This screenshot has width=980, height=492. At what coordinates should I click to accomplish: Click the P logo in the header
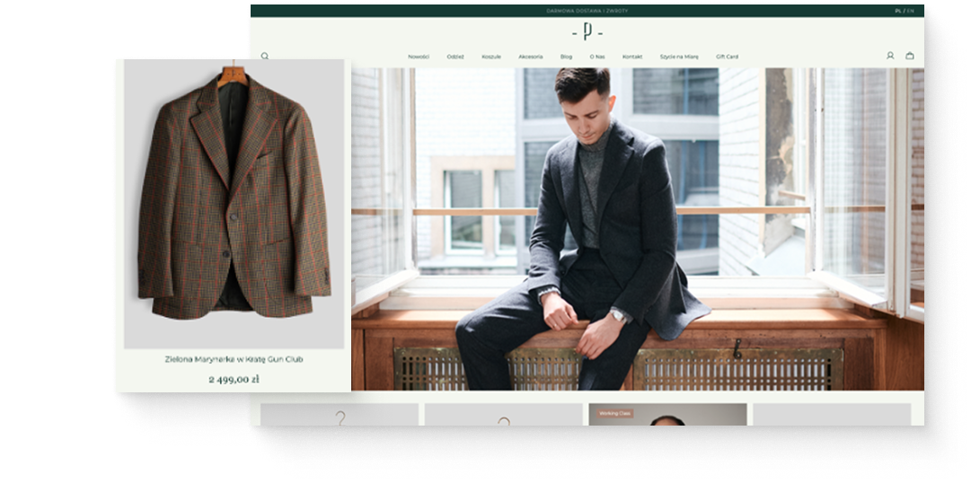(x=587, y=32)
